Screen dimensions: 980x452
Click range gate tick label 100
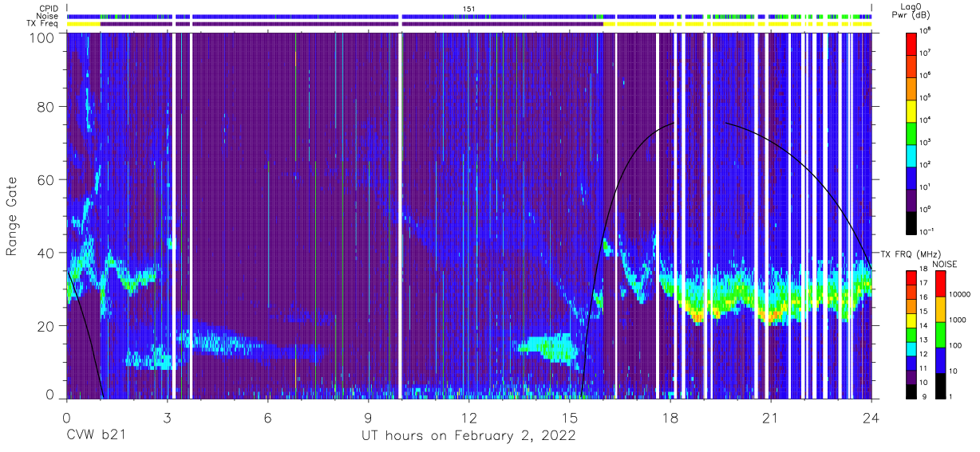40,37
